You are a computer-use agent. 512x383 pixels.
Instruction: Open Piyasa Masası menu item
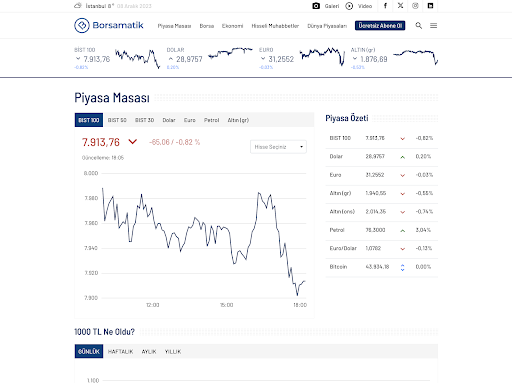coord(174,26)
